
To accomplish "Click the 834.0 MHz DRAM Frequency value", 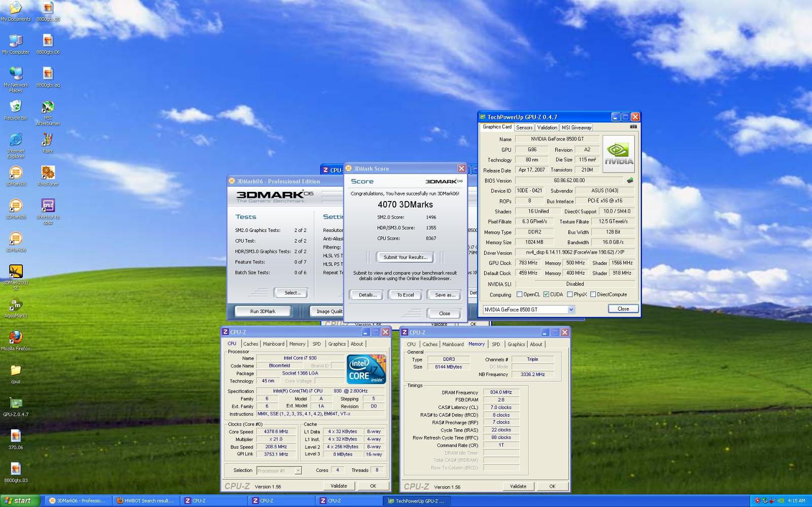I will [501, 392].
